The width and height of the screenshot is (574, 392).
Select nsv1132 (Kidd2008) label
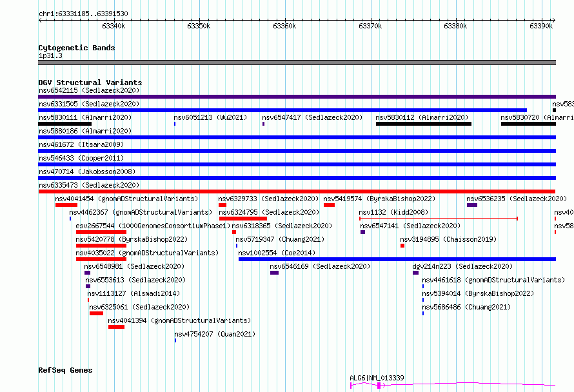pos(393,212)
